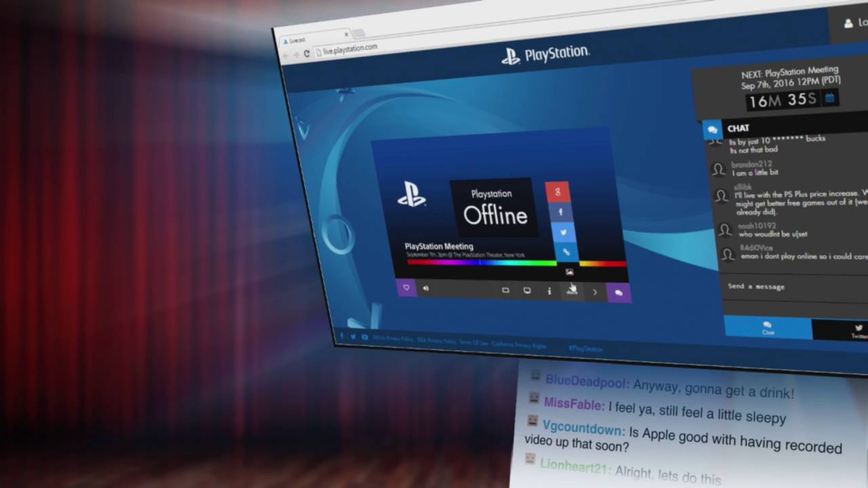The width and height of the screenshot is (868, 488).
Task: Switch to the theater mode rectangle icon
Action: 505,290
